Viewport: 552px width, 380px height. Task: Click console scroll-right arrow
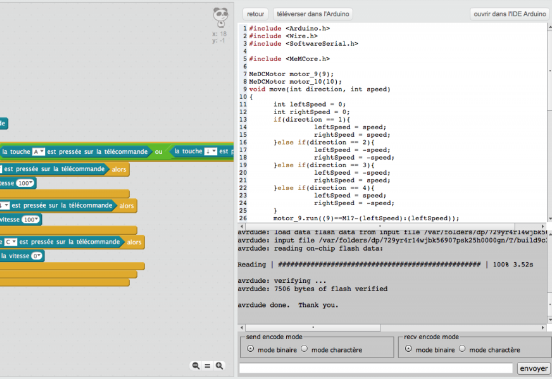[542, 328]
